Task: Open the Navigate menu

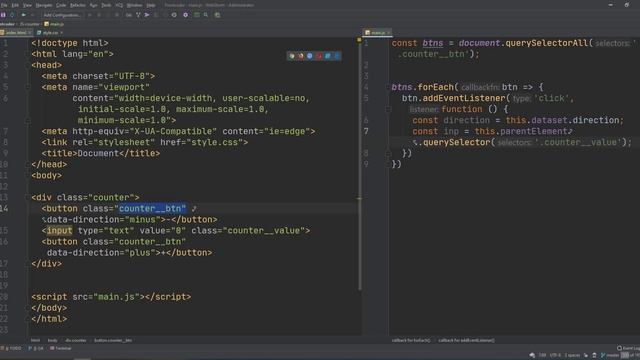Action: click(44, 5)
